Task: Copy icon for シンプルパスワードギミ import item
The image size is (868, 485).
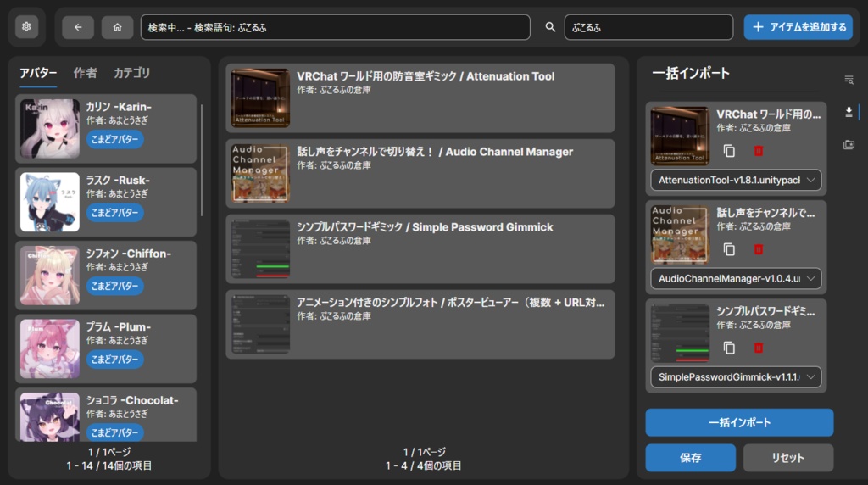Action: coord(729,348)
